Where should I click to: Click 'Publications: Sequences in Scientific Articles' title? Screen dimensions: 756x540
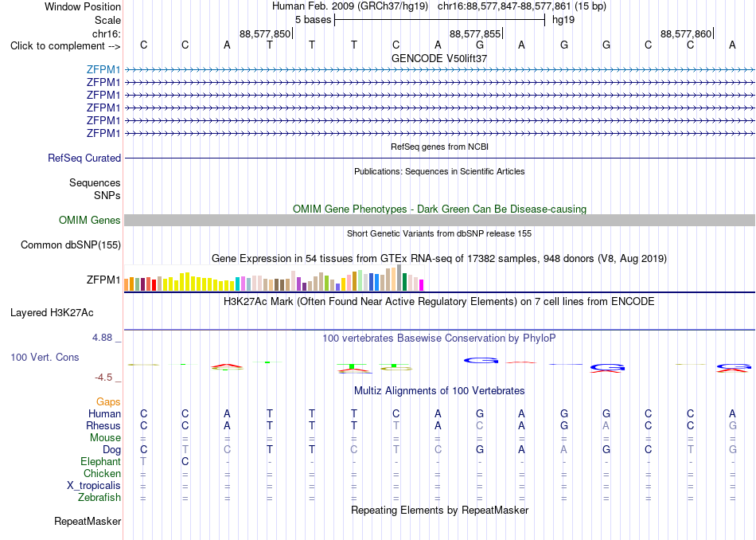(x=439, y=171)
